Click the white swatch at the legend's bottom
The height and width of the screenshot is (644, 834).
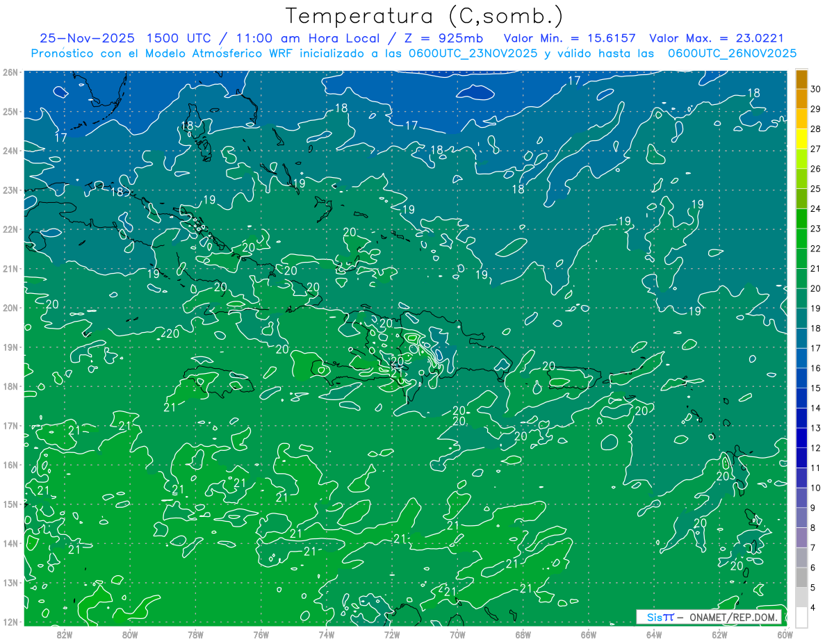[801, 617]
